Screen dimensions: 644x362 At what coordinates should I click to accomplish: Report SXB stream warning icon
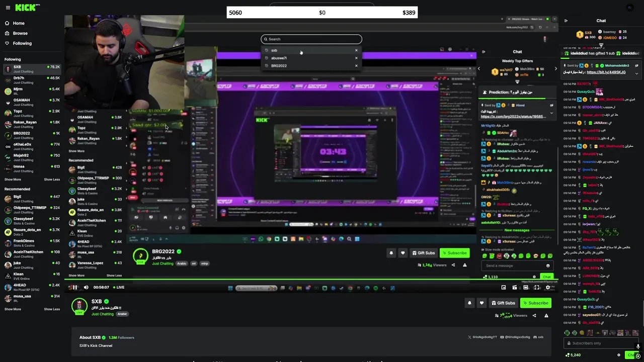(546, 316)
